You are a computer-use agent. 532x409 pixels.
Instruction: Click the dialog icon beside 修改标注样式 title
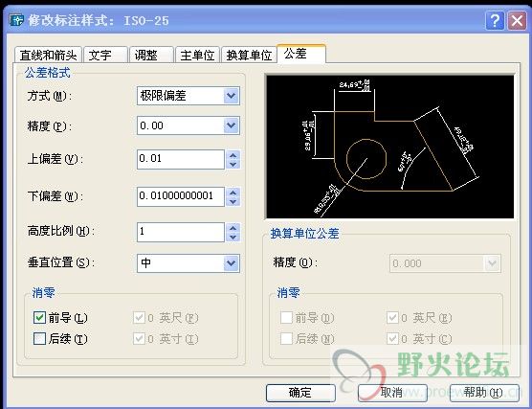[16, 20]
